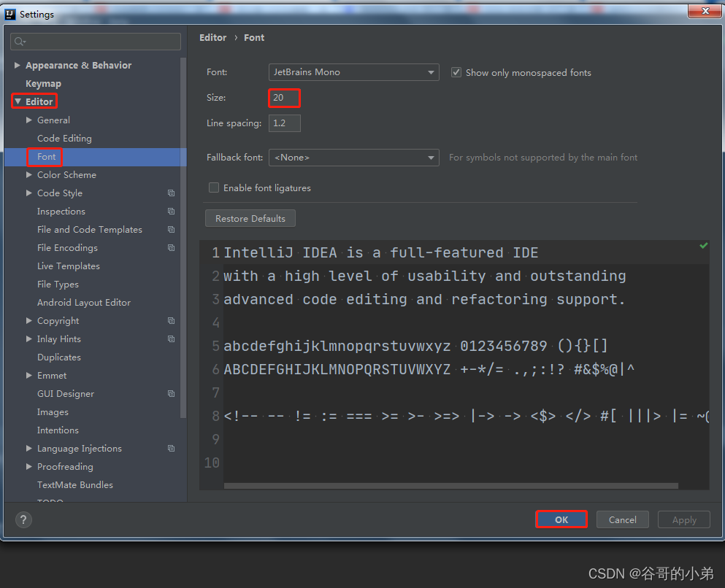Collapse the Editor tree section
This screenshot has width=725, height=588.
18,101
